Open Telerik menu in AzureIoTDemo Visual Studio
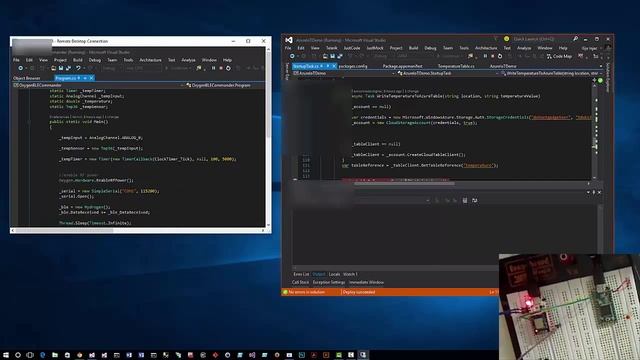The image size is (640, 360). point(331,48)
